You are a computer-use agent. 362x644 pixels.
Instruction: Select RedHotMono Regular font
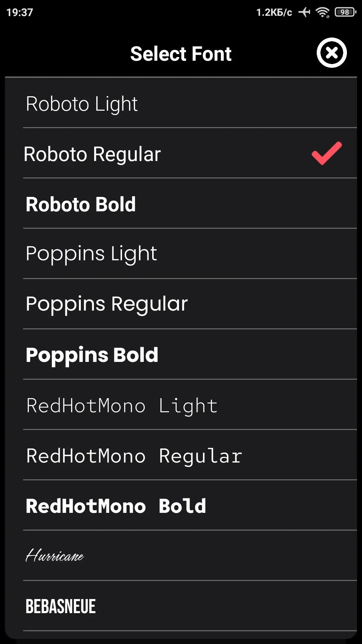click(134, 456)
